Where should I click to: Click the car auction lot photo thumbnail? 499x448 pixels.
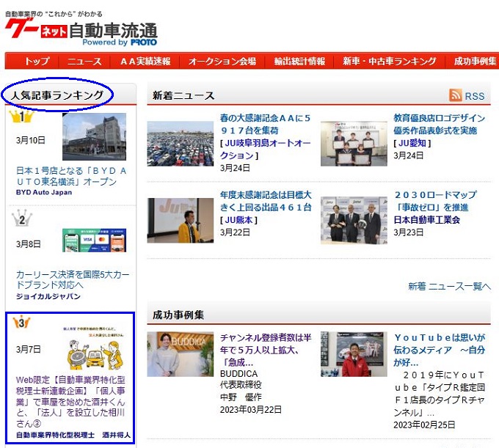tap(180, 143)
